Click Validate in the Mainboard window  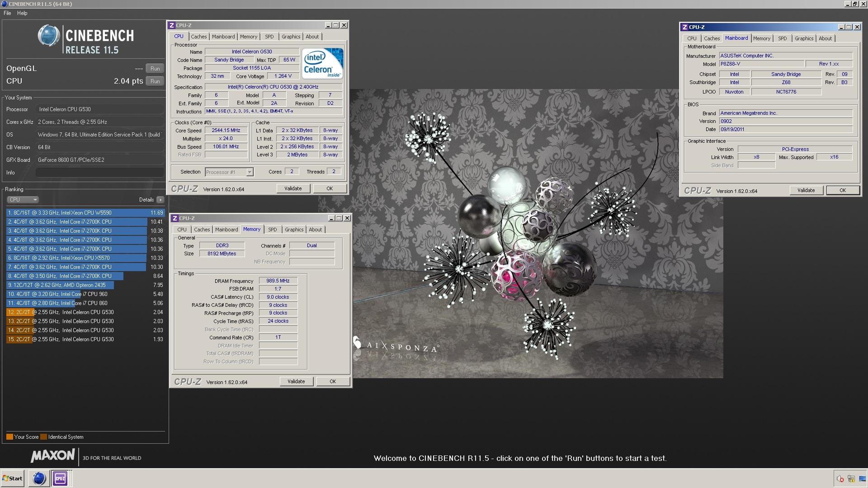click(806, 190)
